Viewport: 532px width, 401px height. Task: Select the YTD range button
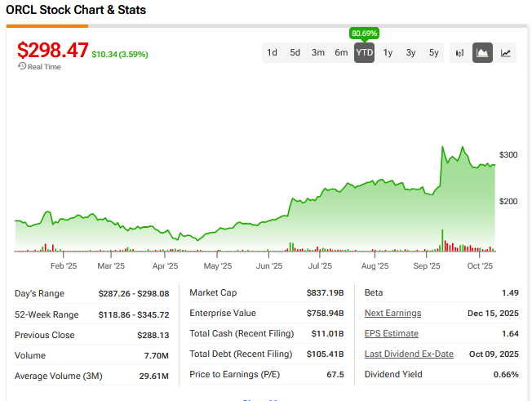click(x=364, y=53)
